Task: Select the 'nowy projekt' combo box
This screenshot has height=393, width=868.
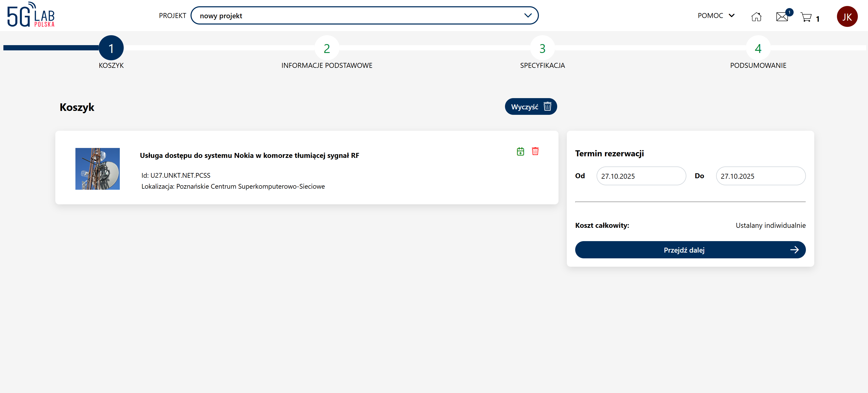Action: coord(357,15)
